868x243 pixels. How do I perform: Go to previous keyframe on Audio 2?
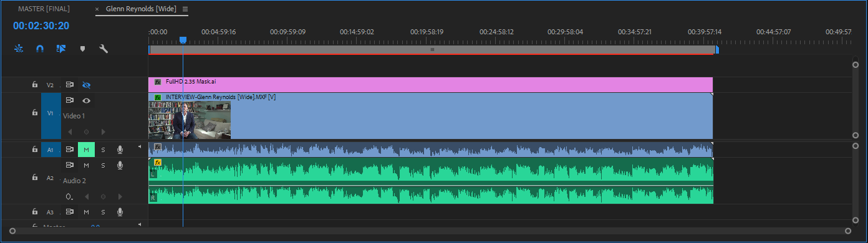[x=87, y=196]
